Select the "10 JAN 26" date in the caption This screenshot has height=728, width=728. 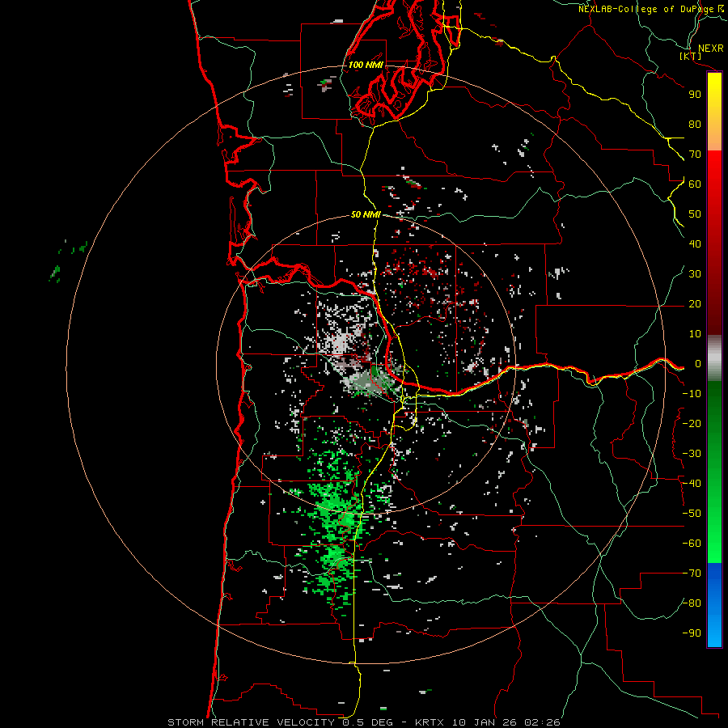click(x=484, y=722)
